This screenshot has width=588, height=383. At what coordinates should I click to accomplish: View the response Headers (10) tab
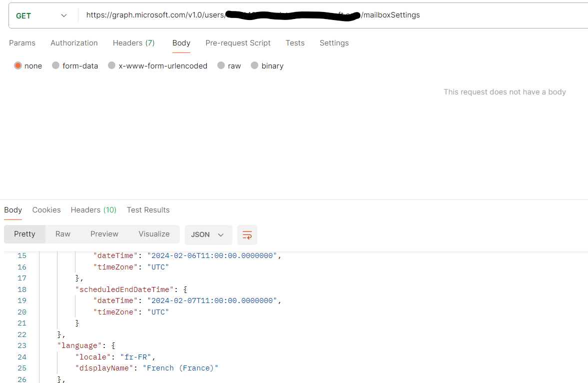point(93,210)
